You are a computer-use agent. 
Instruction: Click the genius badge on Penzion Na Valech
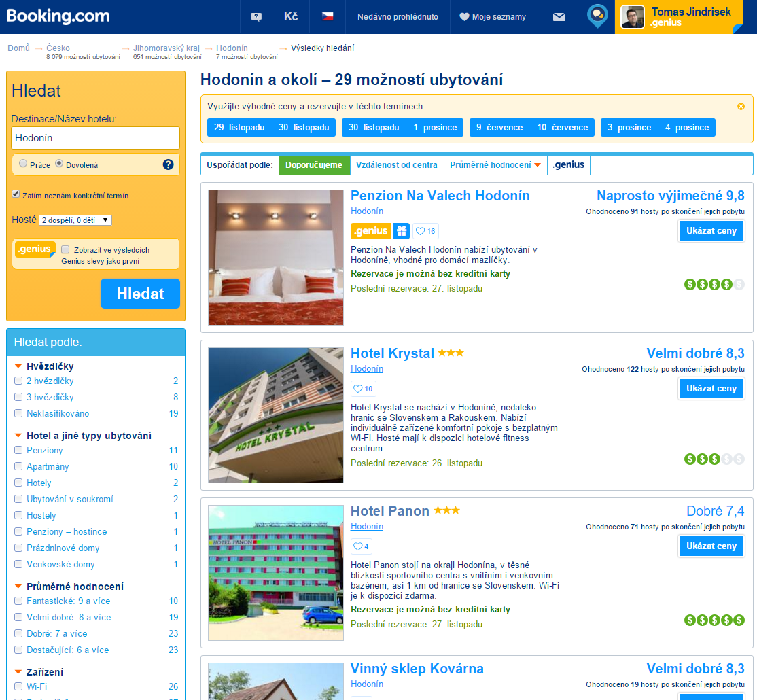(370, 231)
